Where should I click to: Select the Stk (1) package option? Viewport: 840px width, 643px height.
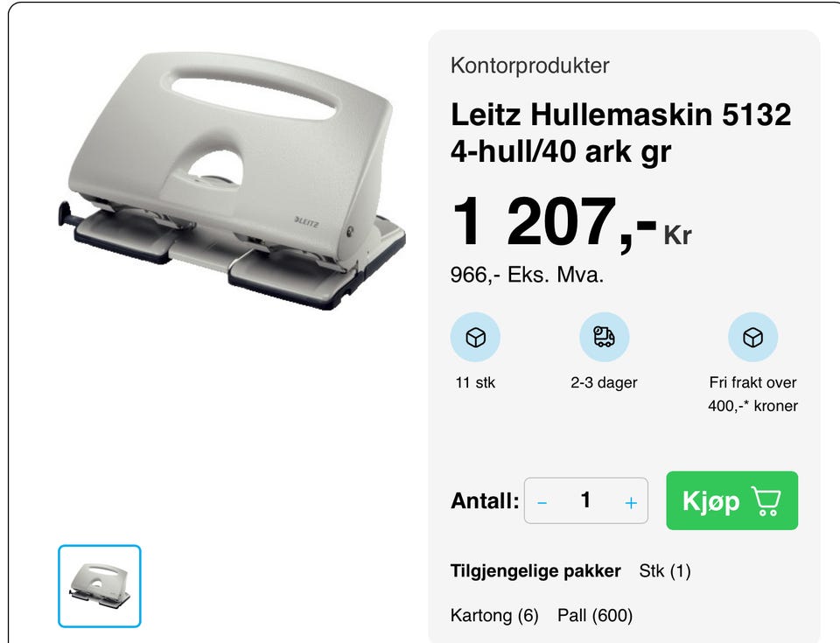click(x=665, y=571)
